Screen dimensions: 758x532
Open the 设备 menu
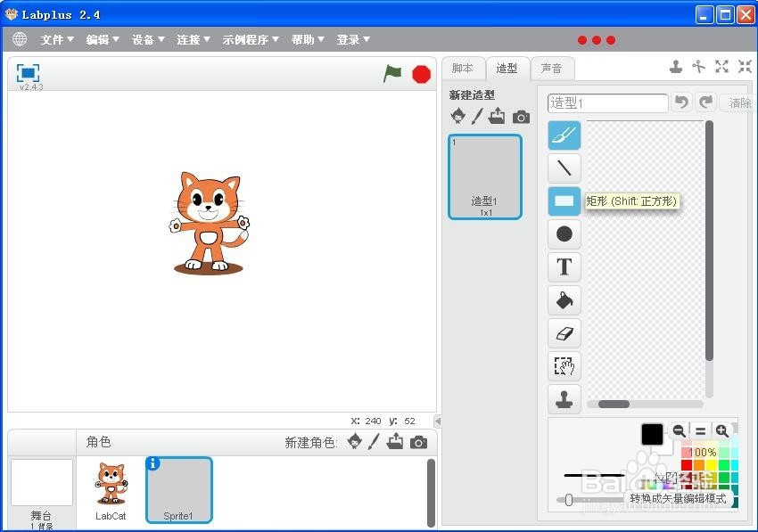pyautogui.click(x=148, y=39)
